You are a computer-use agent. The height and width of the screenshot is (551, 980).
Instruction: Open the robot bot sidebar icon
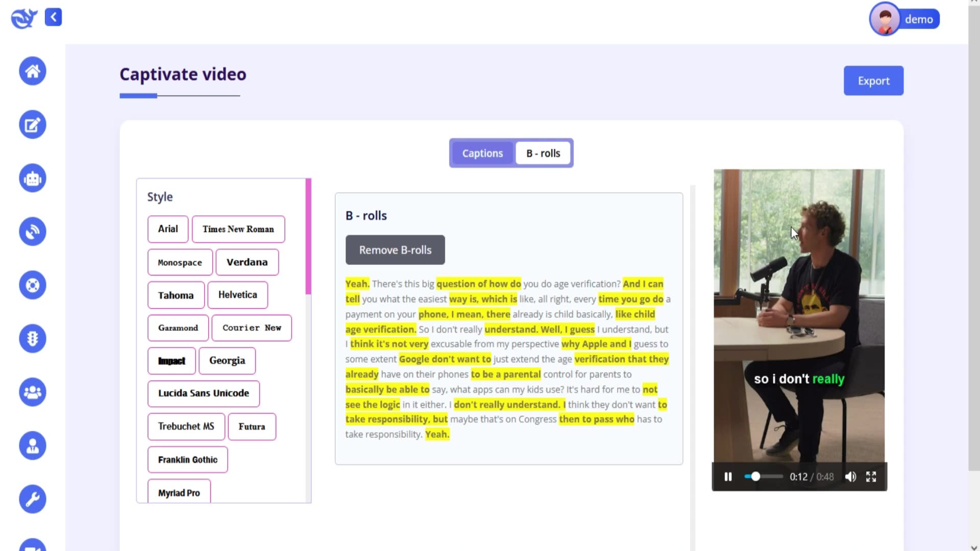pos(33,178)
